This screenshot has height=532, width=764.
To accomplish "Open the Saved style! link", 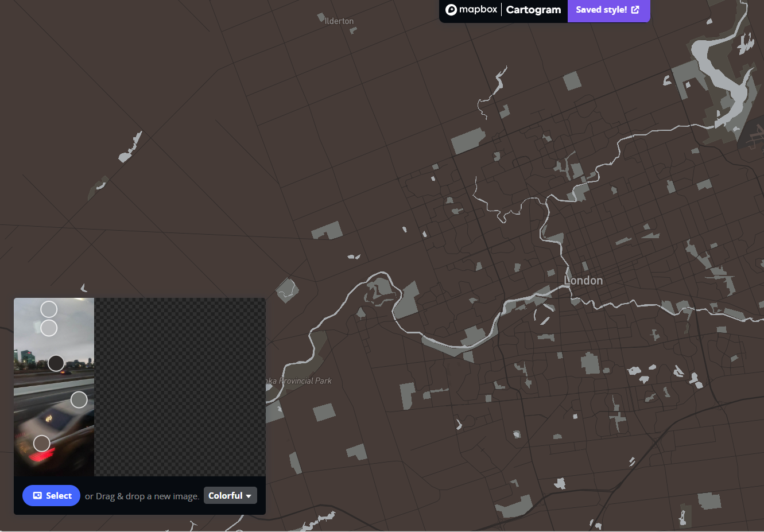I will 608,11.
